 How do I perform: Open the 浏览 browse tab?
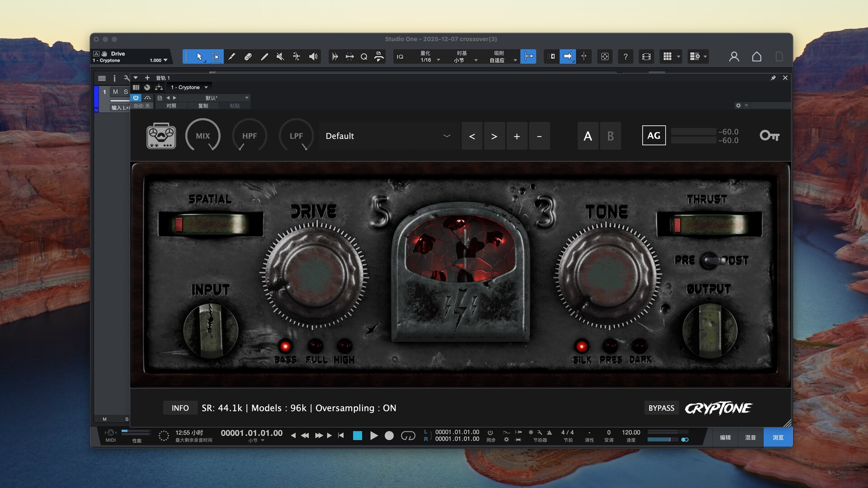point(778,437)
